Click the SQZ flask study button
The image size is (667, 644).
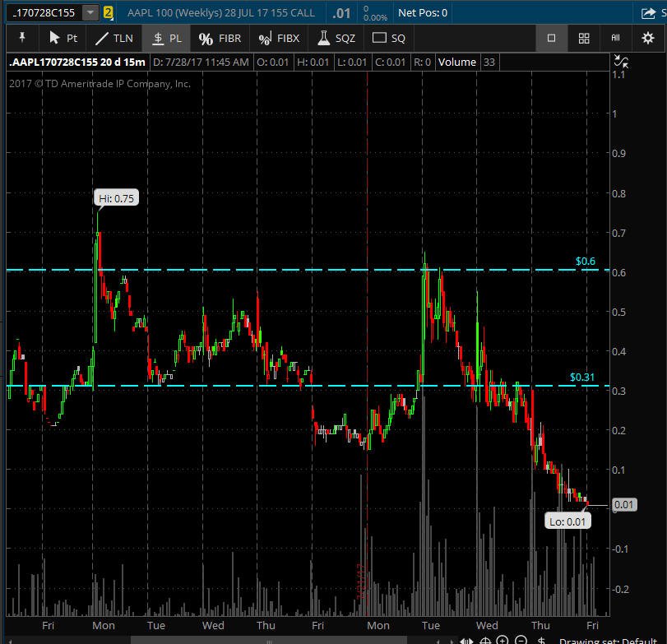(x=336, y=39)
